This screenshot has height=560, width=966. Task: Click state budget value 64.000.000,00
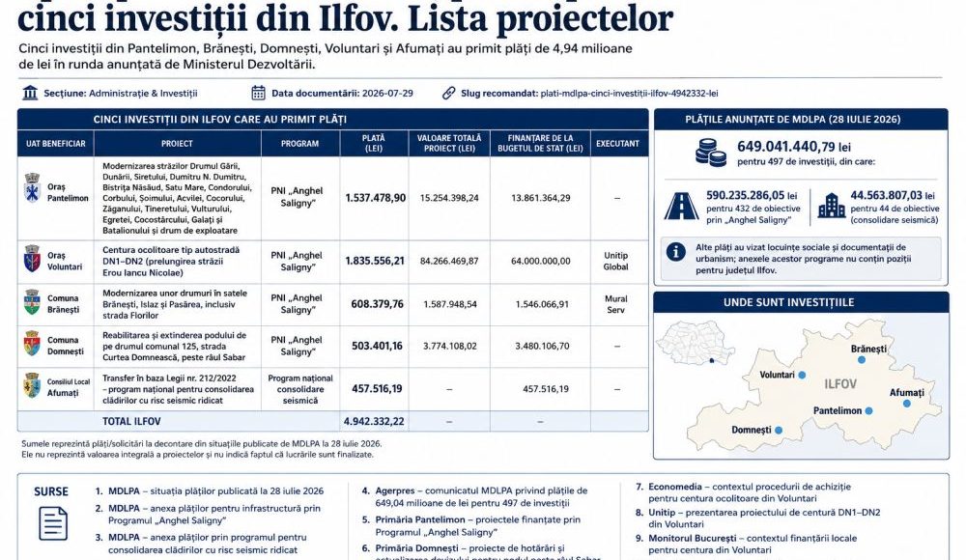tap(540, 261)
